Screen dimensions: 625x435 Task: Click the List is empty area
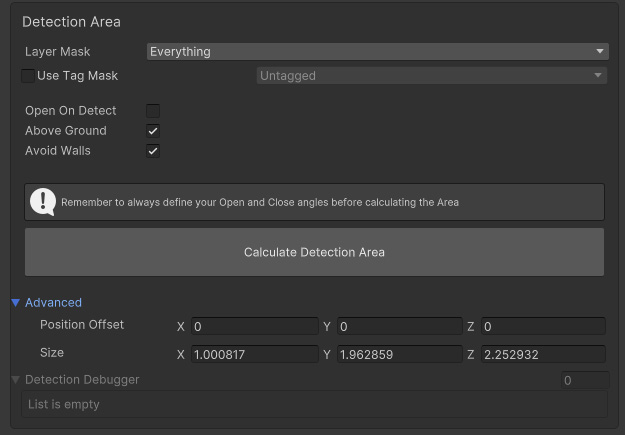pyautogui.click(x=314, y=405)
